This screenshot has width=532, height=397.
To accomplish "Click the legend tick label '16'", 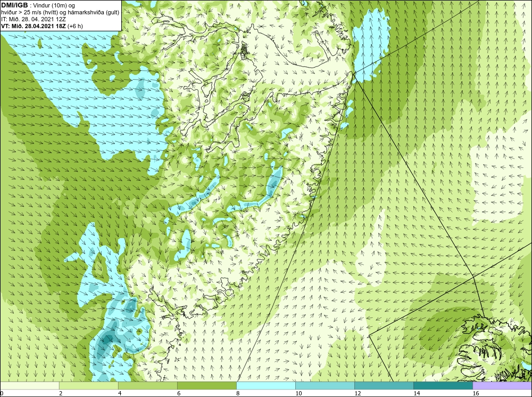I will point(476,393).
